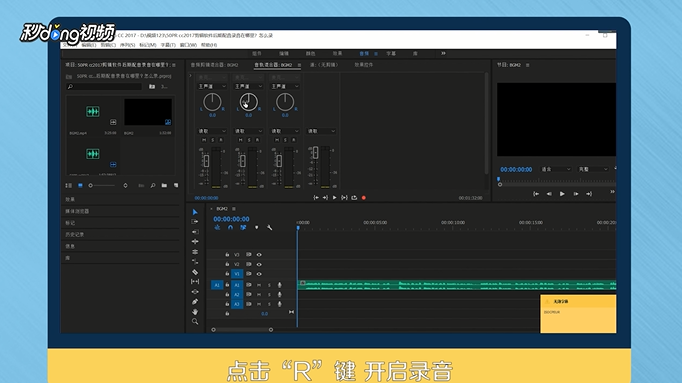Viewport: 682px width, 383px height.
Task: Hide video track V1 with eye
Action: [x=259, y=274]
